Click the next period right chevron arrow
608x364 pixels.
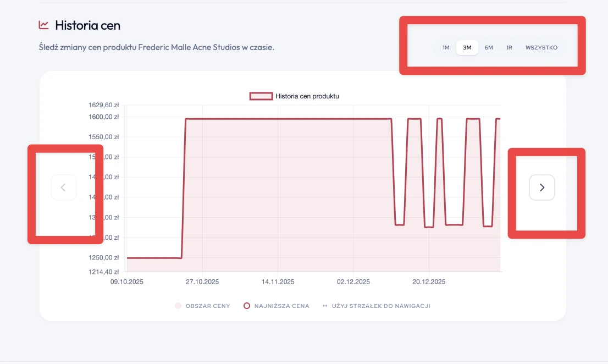click(542, 187)
